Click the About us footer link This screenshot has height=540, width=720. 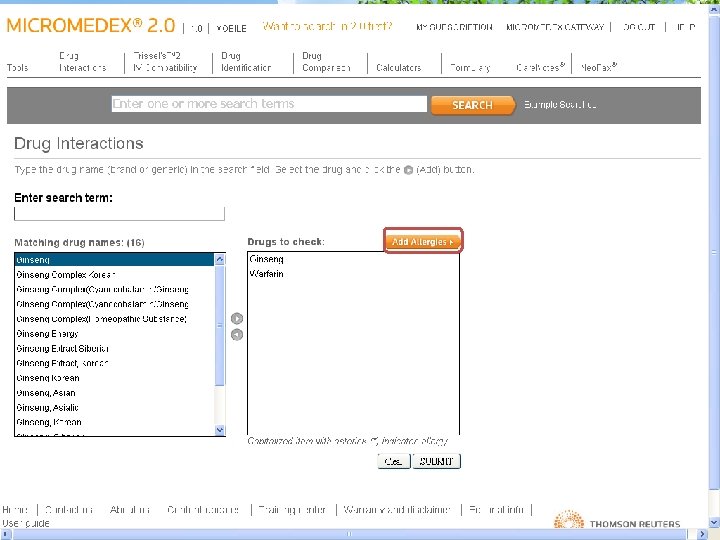130,510
